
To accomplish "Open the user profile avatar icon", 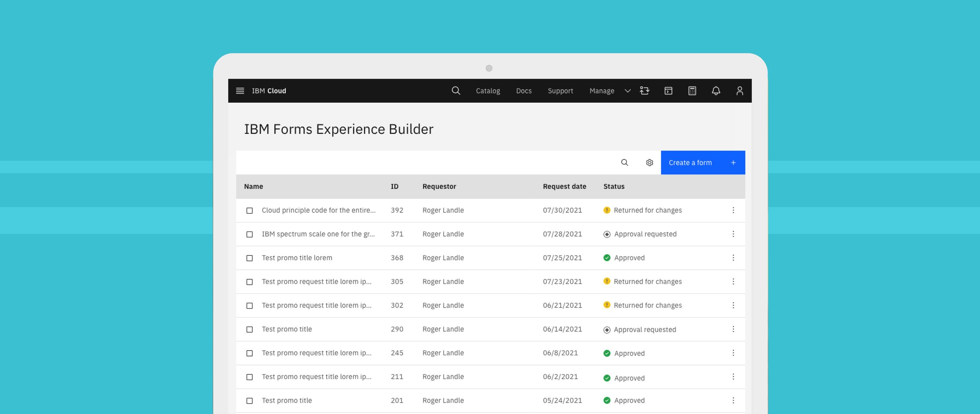I will tap(740, 91).
